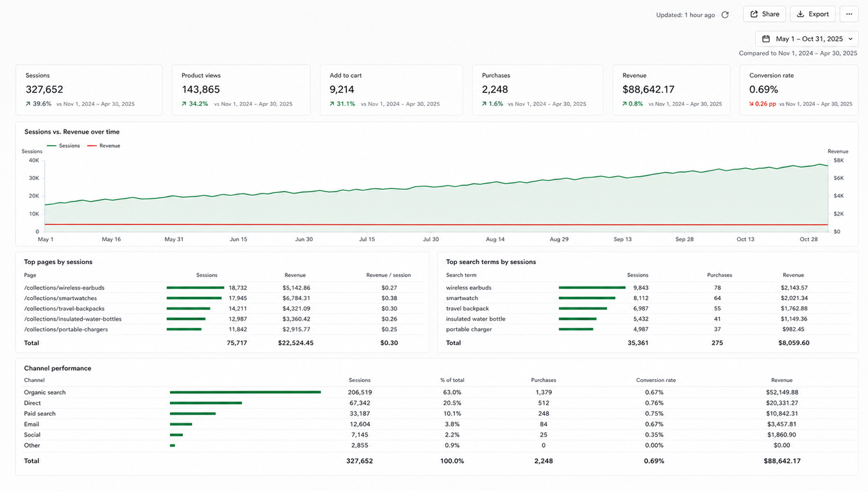Click the Add to cart metric card
The width and height of the screenshot is (868, 491).
[391, 90]
